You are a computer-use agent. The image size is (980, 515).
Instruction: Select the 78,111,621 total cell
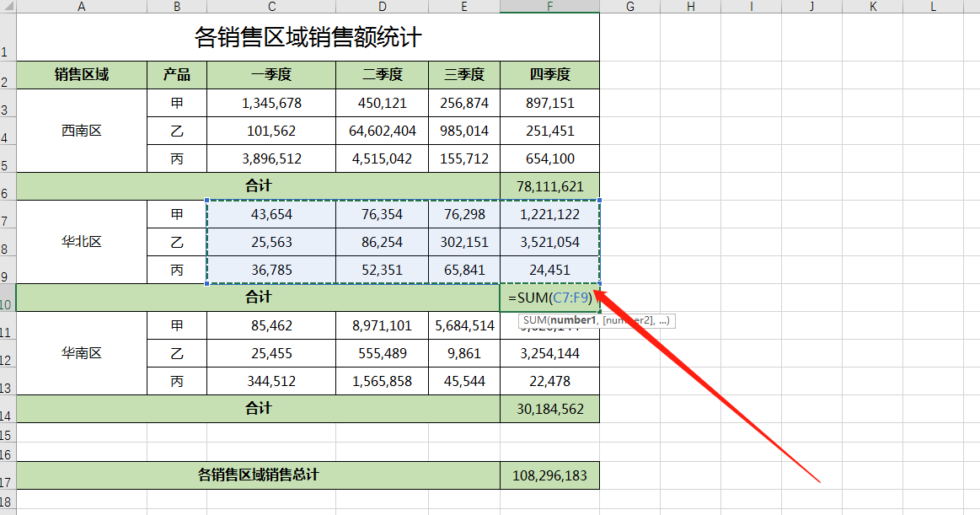click(549, 186)
